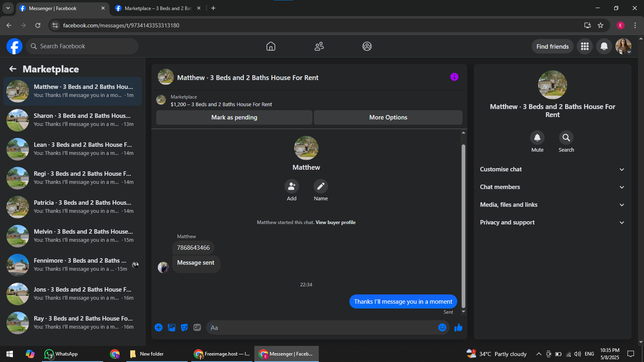The height and width of the screenshot is (362, 644).
Task: Open the taskbar clock and date
Action: tap(610, 354)
